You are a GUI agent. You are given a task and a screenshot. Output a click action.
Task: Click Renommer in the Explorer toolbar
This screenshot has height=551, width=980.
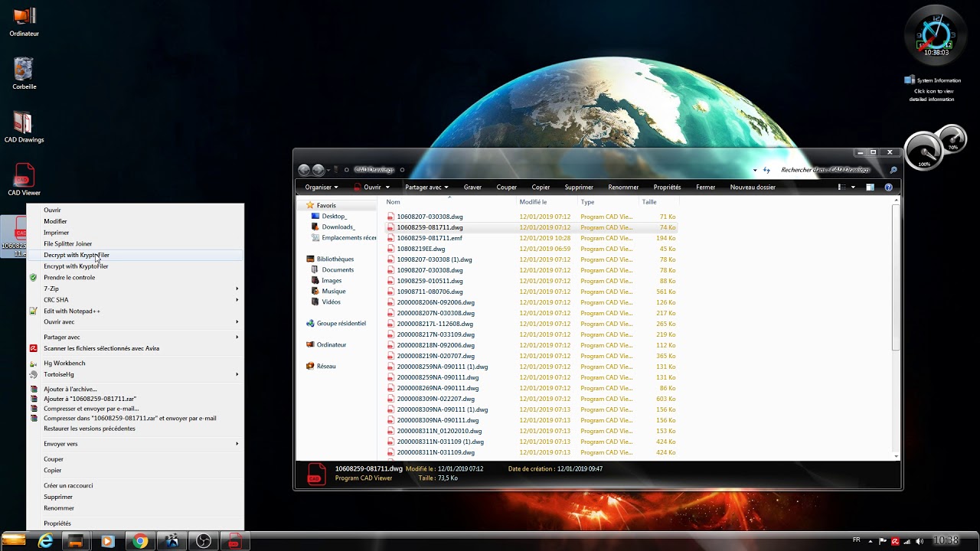click(623, 187)
